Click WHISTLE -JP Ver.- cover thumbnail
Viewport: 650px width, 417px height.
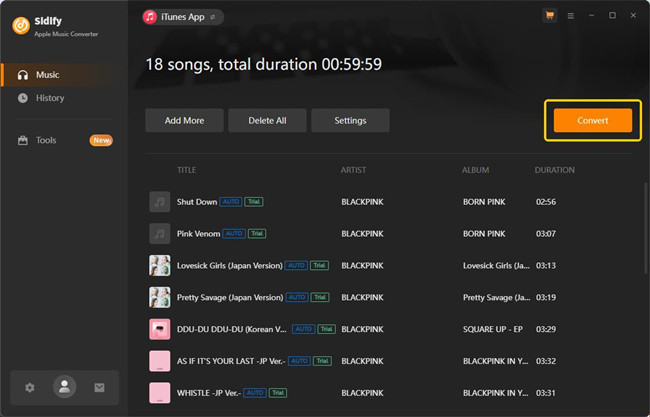pyautogui.click(x=160, y=393)
